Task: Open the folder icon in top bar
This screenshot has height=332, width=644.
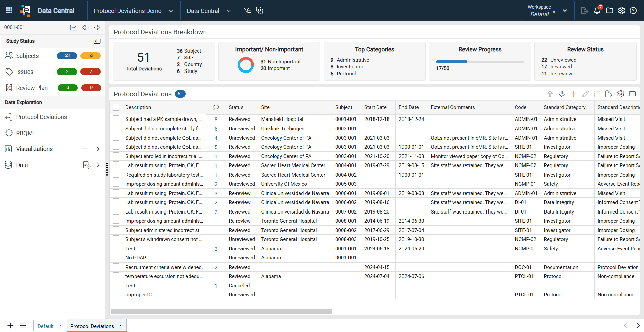Action: click(x=610, y=11)
